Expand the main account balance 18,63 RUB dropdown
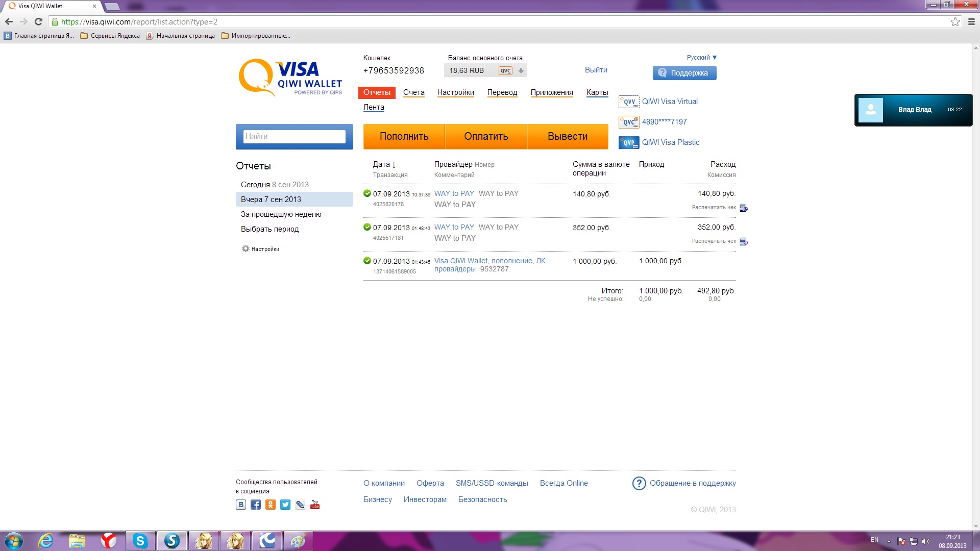The height and width of the screenshot is (551, 980). pyautogui.click(x=521, y=71)
